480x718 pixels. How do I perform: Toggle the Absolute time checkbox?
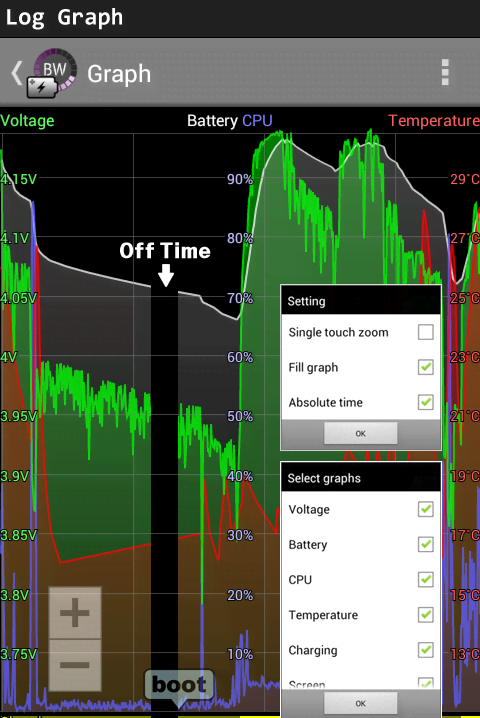425,402
